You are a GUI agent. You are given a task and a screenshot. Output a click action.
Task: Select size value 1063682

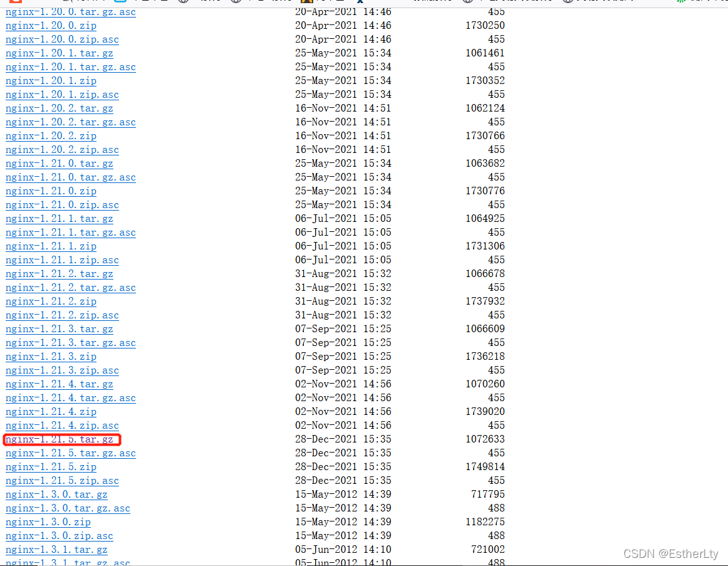tap(485, 164)
